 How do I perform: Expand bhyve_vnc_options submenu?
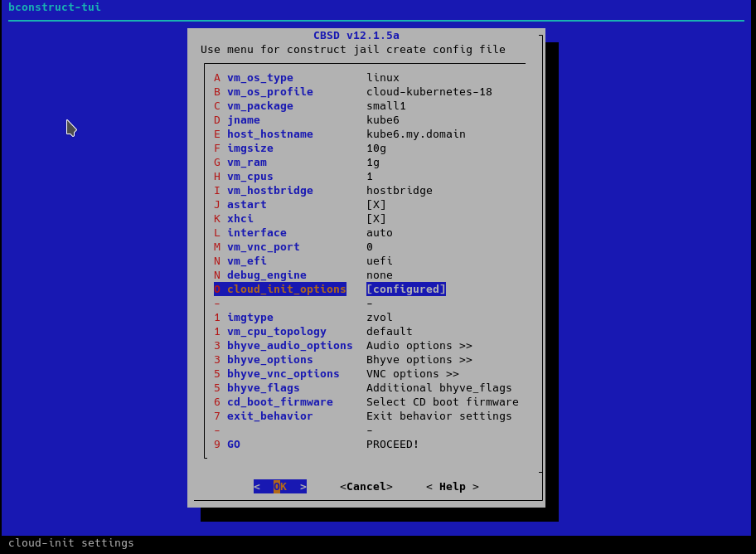pos(336,374)
